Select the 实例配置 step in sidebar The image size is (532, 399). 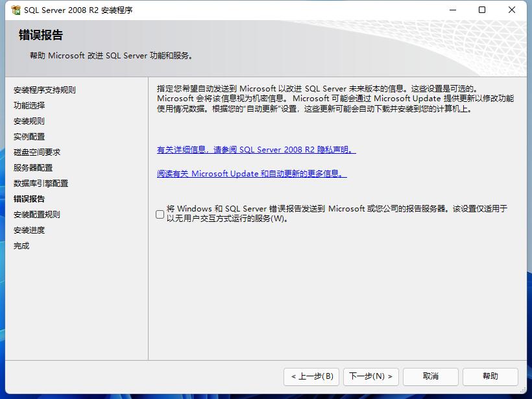click(x=29, y=137)
